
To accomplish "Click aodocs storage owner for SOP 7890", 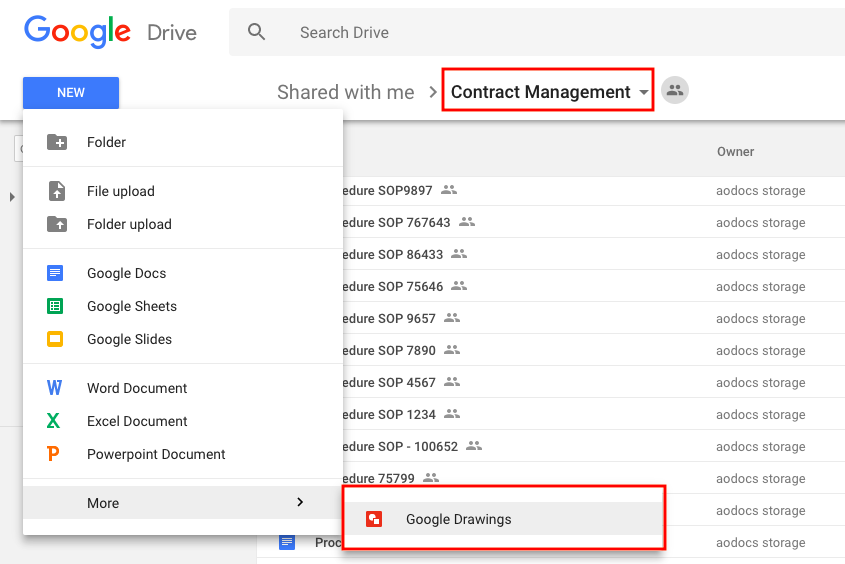I will coord(760,350).
